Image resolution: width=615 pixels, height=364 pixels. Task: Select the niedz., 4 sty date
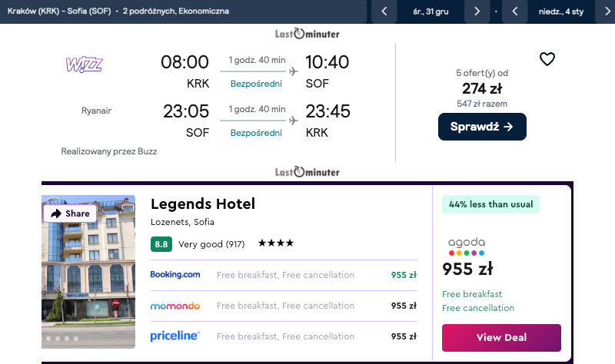coord(560,12)
